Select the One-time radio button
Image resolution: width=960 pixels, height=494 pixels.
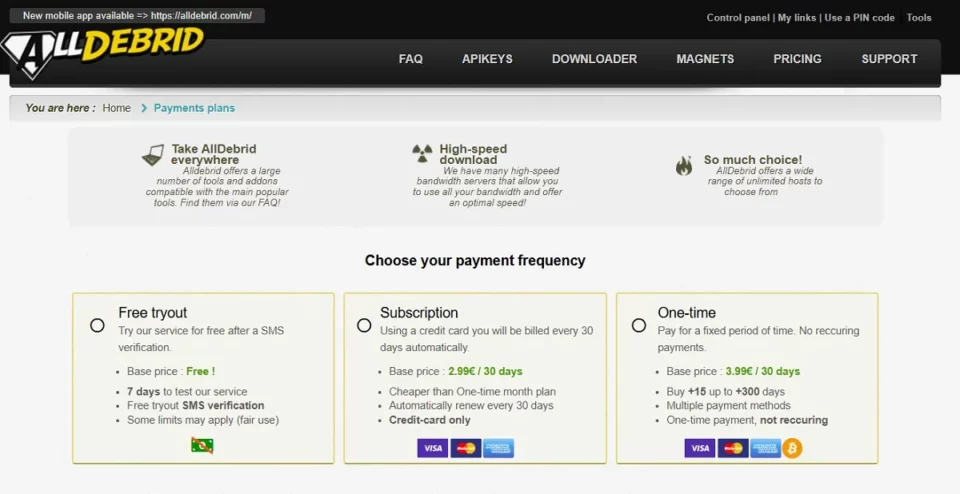[639, 325]
